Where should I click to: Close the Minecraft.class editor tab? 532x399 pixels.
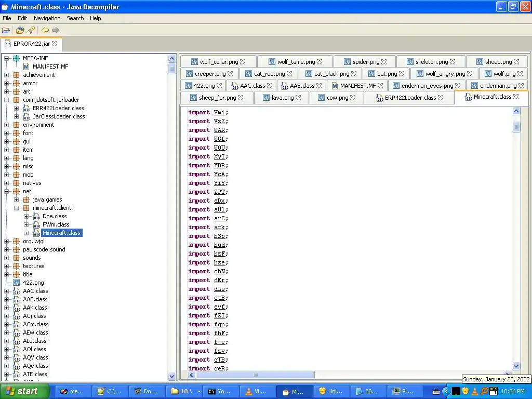point(516,97)
